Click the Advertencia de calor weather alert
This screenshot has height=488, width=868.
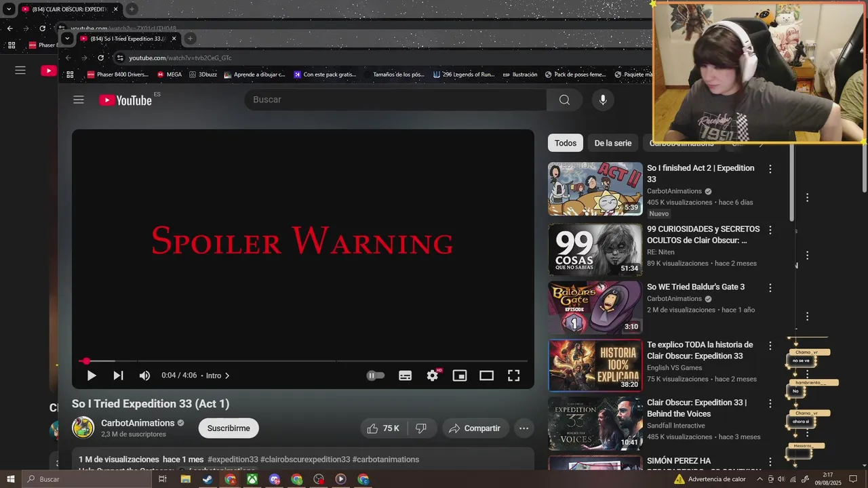(709, 479)
